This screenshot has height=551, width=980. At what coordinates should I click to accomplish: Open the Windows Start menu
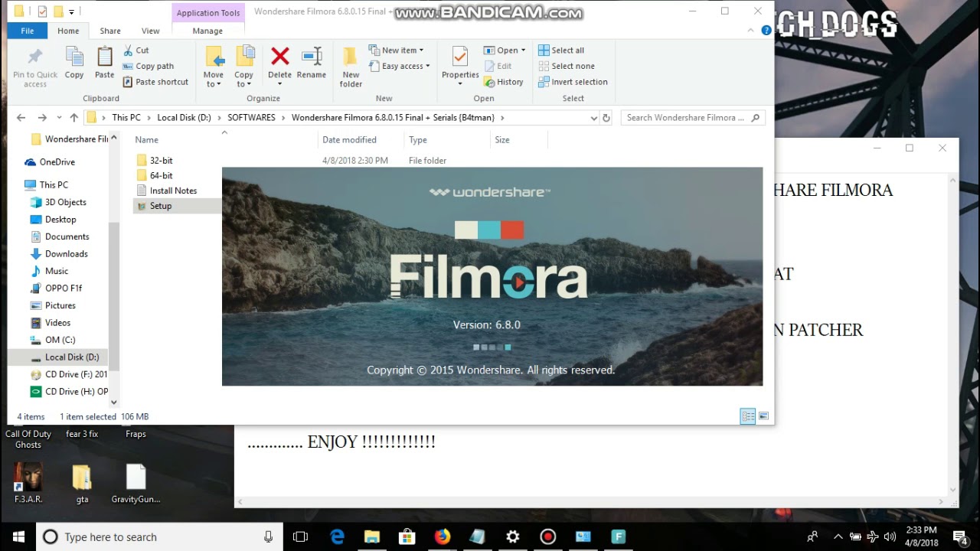point(18,537)
